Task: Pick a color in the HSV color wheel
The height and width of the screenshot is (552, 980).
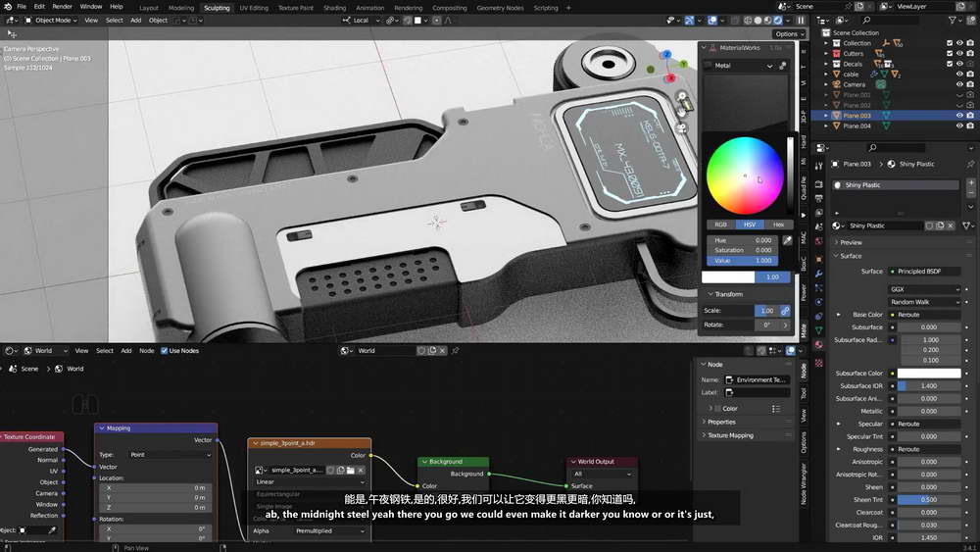Action: pos(745,176)
